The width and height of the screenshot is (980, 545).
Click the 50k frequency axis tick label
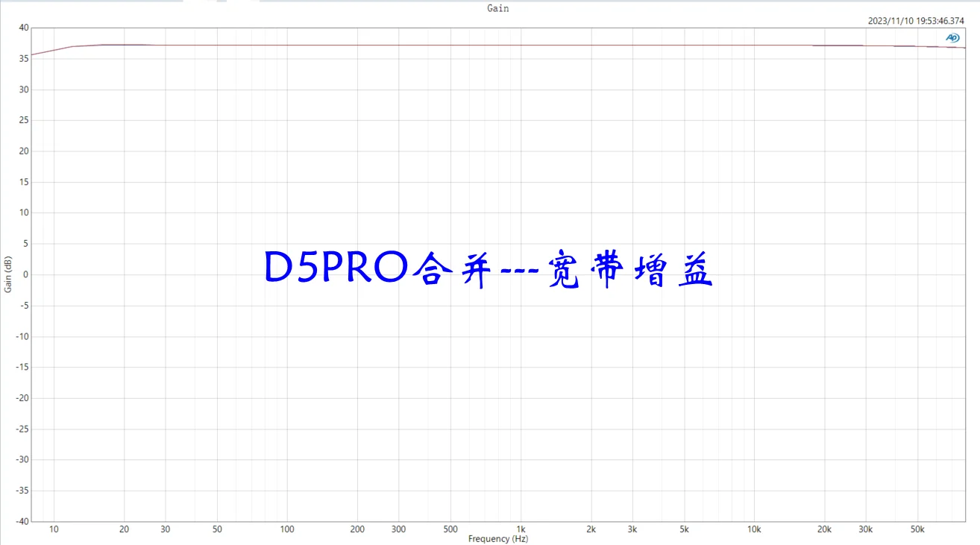point(918,529)
